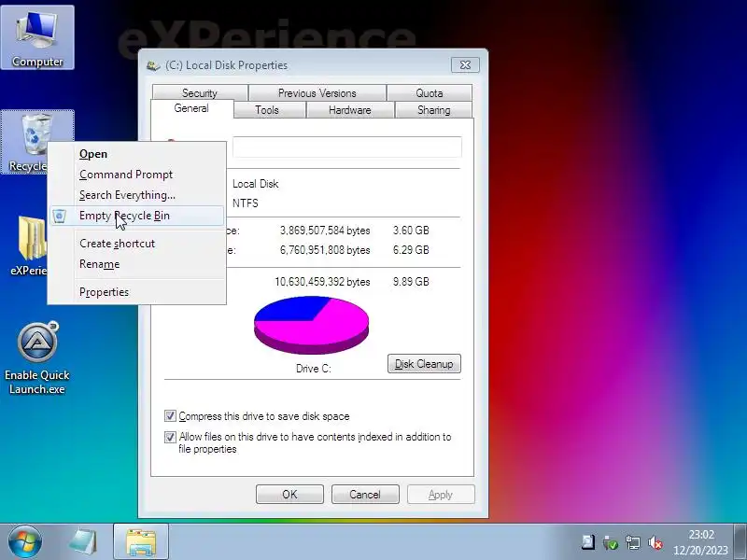Click the green-check security tray icon
Screen dimensions: 747x560
(x=611, y=542)
